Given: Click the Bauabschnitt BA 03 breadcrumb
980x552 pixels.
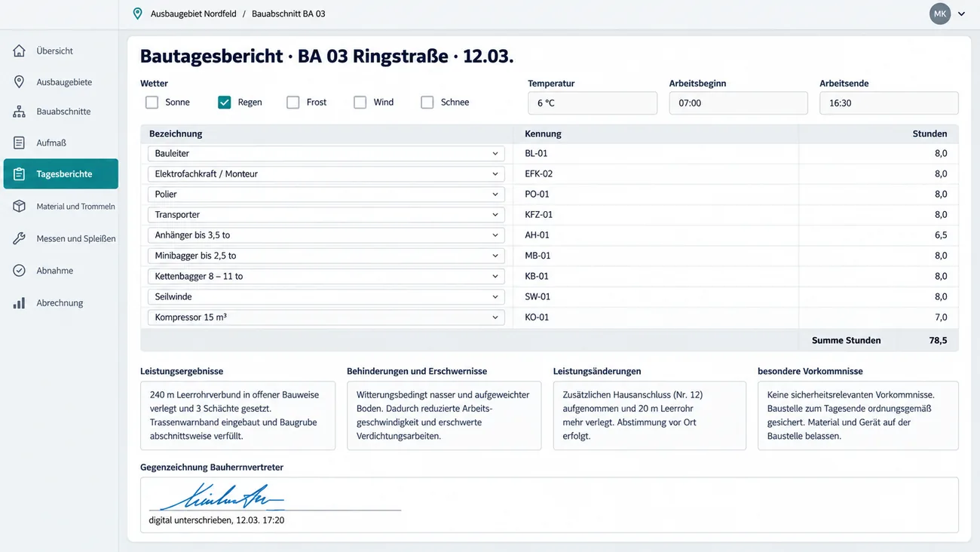Looking at the screenshot, I should [289, 14].
